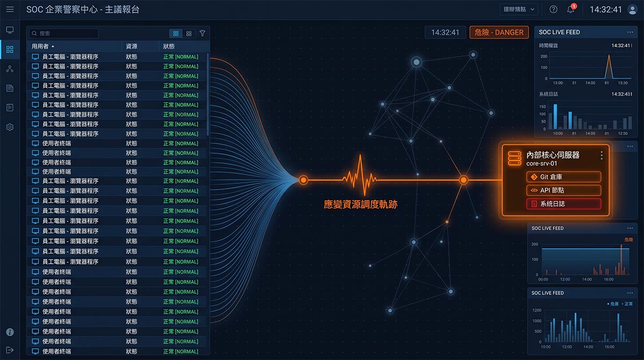Open notifications from the bell icon
644x360 pixels.
pyautogui.click(x=570, y=9)
